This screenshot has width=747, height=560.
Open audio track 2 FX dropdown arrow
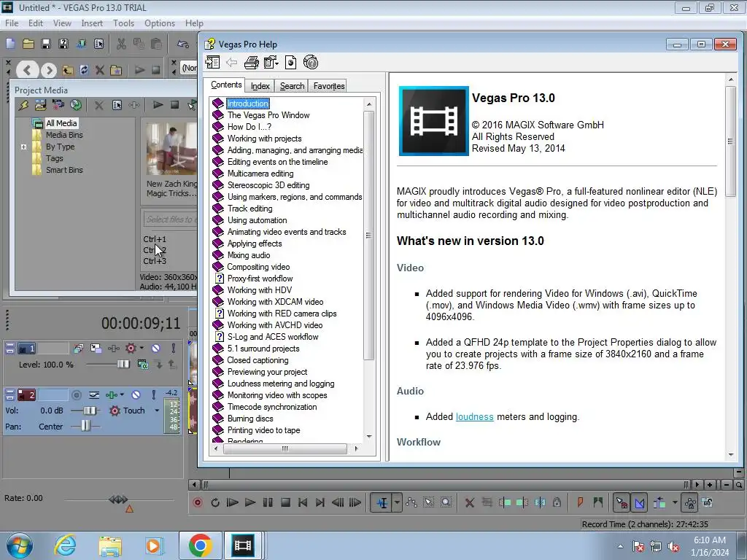tap(122, 394)
